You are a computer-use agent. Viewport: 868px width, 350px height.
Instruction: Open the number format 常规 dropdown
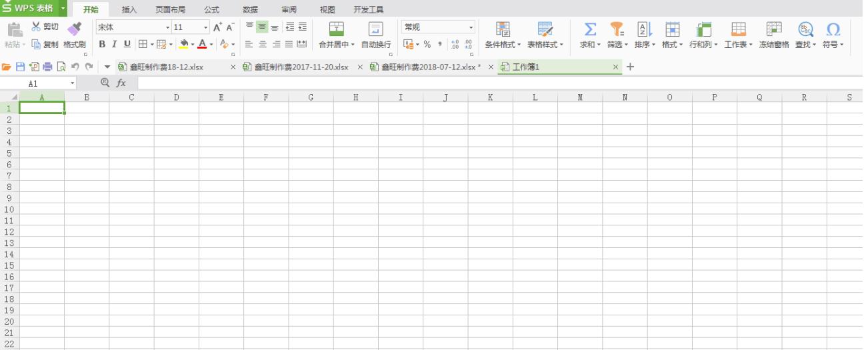point(471,27)
